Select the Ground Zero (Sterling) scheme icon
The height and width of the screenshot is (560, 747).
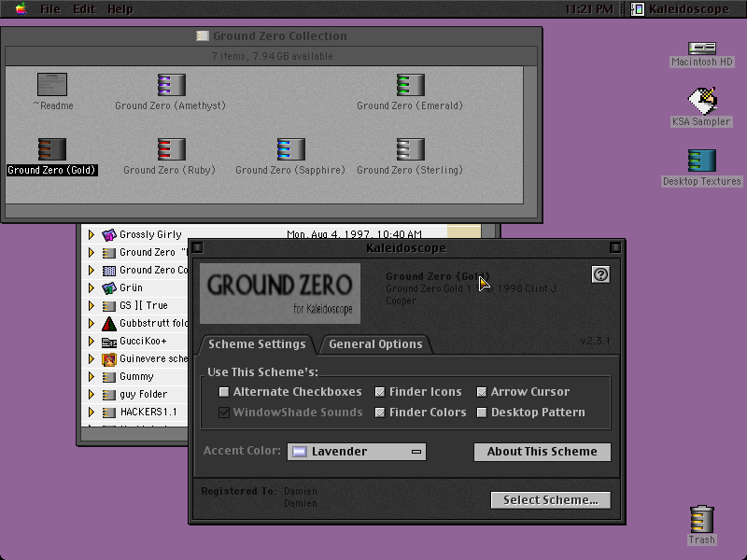point(410,149)
